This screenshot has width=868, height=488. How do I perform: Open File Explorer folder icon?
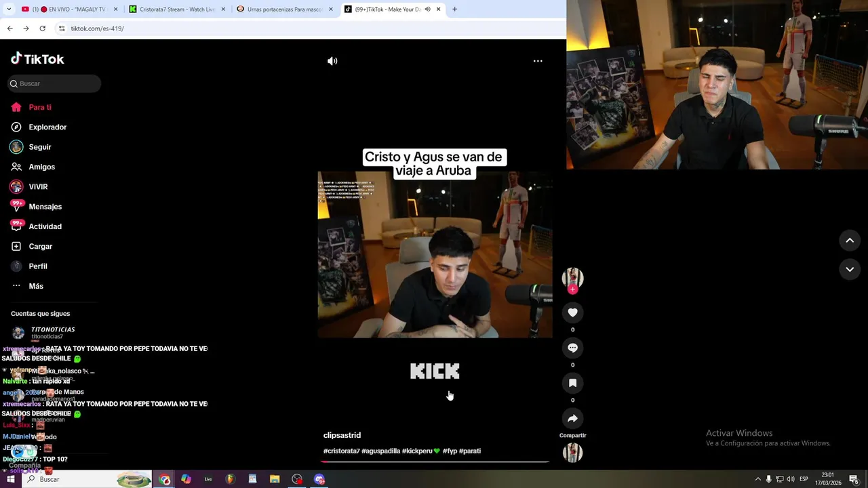pos(275,479)
